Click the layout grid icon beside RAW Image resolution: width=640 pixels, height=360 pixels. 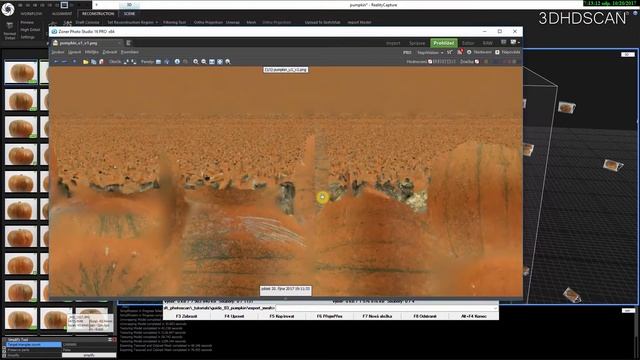[x=504, y=42]
